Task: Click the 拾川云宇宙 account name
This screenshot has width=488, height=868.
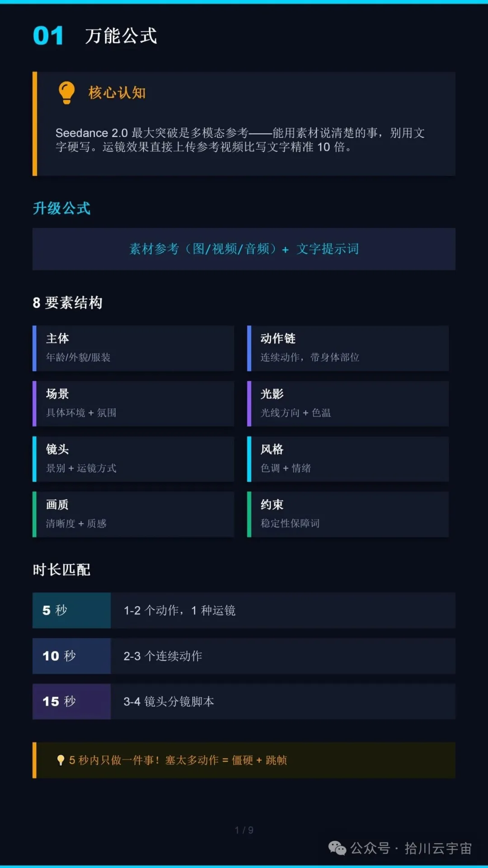Action: coord(438,849)
